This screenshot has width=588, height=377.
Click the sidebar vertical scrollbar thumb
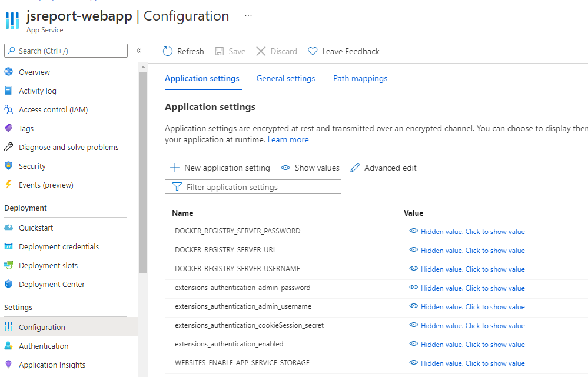[x=143, y=172]
